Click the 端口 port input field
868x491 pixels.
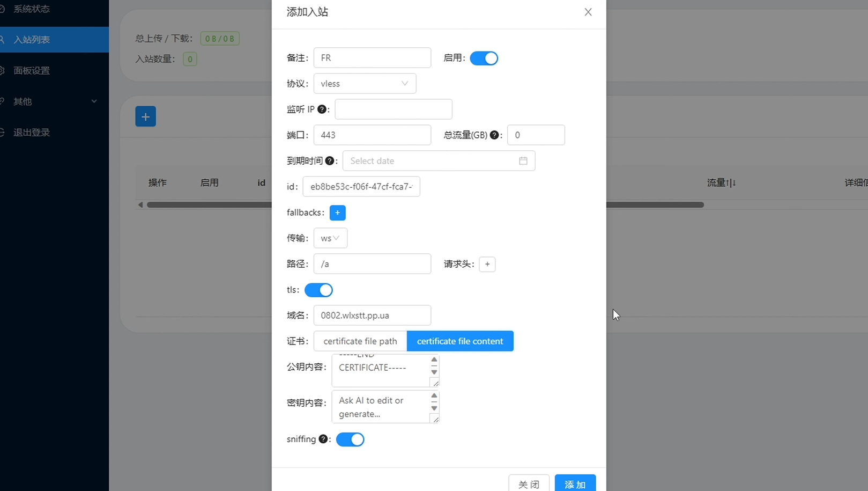372,135
